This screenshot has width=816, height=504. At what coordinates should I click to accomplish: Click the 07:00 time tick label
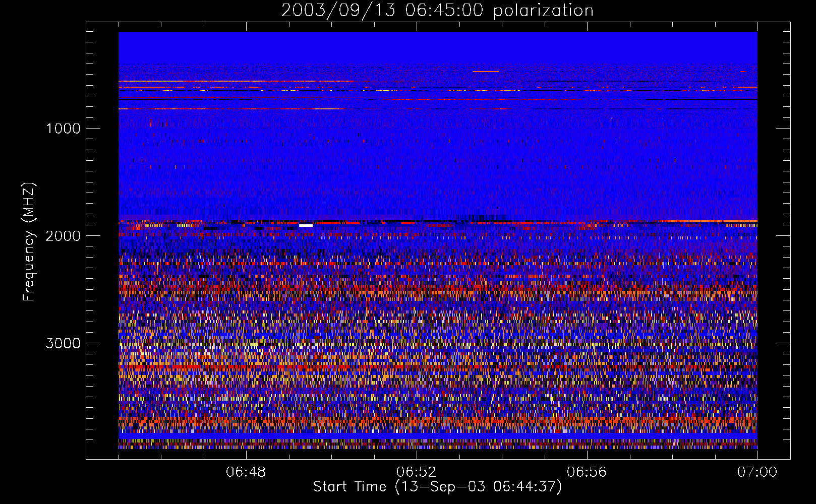tap(757, 472)
